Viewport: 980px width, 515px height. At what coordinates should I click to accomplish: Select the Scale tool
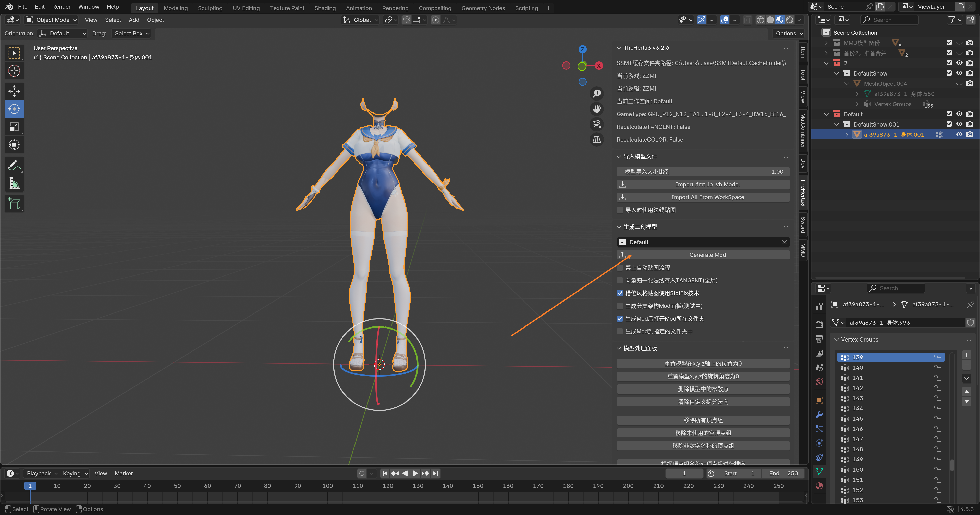(x=14, y=127)
